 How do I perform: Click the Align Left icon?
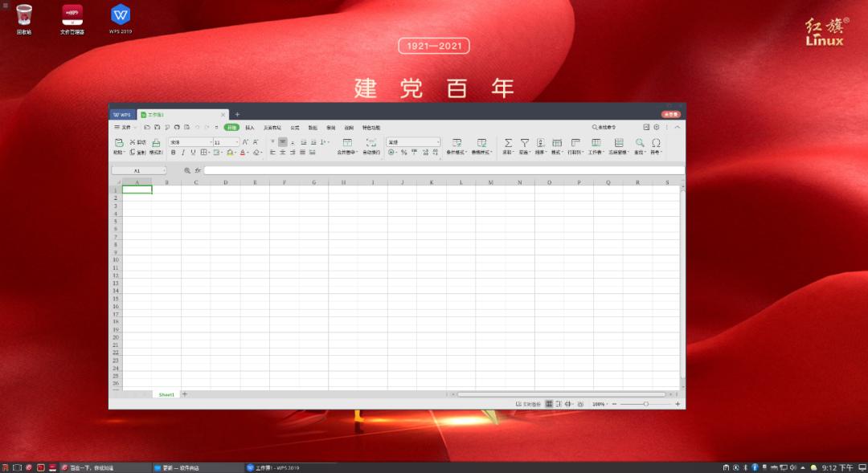click(x=272, y=152)
